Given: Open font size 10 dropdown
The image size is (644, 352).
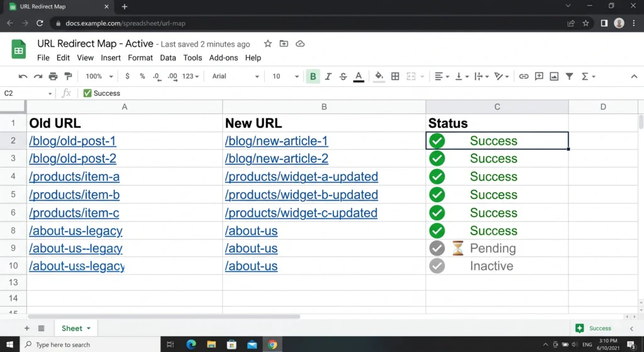Looking at the screenshot, I should coord(286,76).
